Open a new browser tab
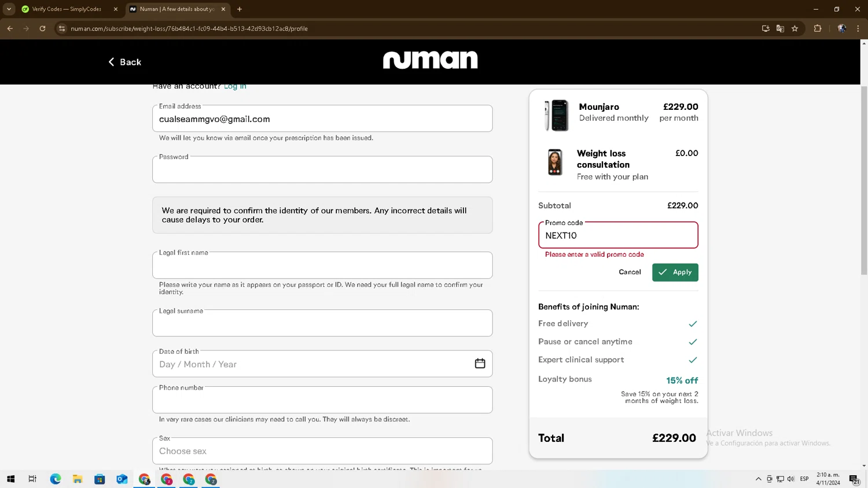The height and width of the screenshot is (488, 868). 240,9
